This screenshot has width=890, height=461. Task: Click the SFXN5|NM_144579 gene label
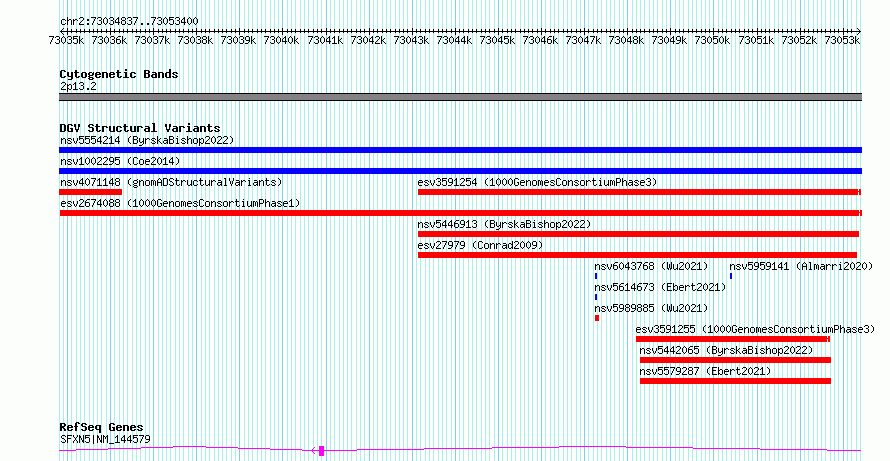point(105,439)
